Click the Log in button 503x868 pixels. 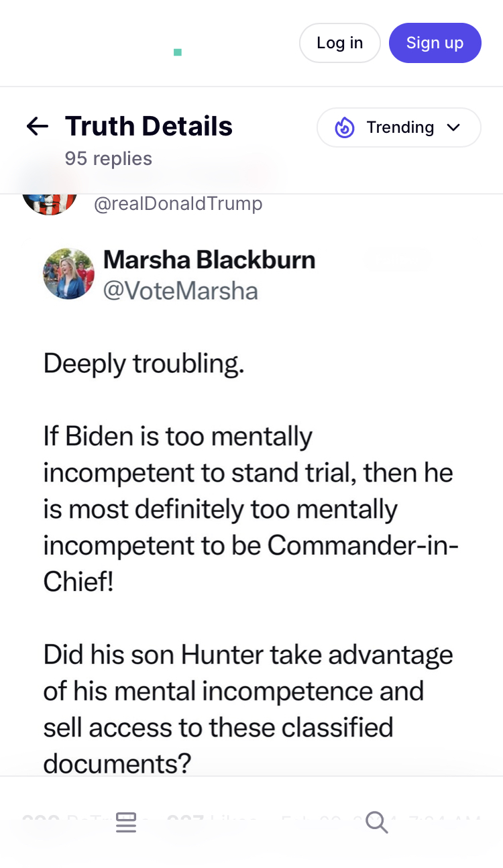339,43
